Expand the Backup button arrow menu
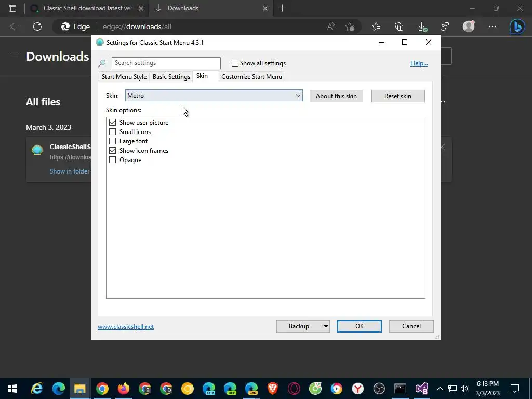Viewport: 532px width, 399px height. [325, 326]
